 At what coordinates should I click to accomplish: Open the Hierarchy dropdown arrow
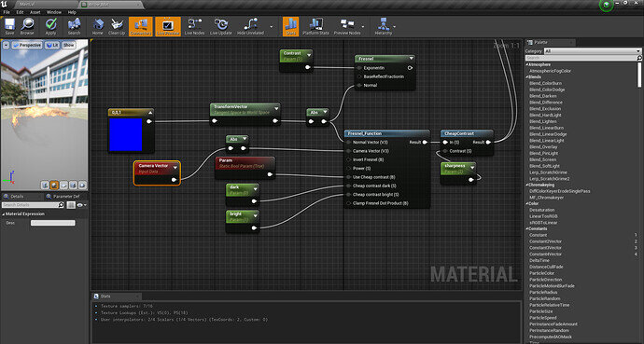click(x=395, y=27)
